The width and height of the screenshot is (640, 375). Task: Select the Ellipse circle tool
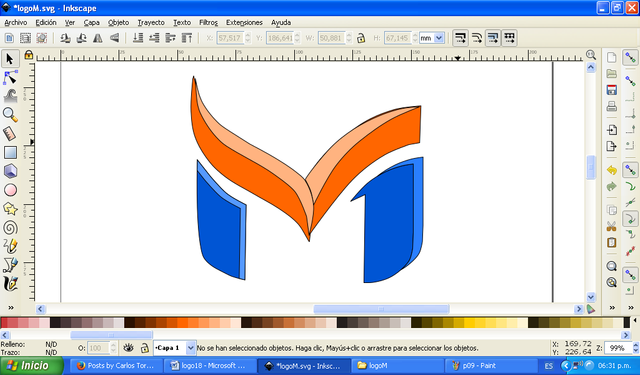(10, 190)
